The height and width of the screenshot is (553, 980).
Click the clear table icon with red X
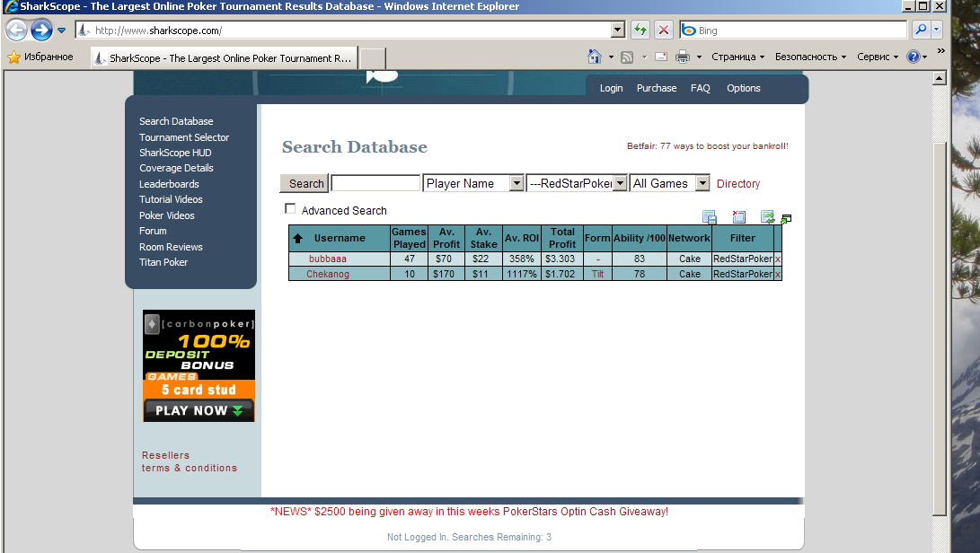(738, 217)
